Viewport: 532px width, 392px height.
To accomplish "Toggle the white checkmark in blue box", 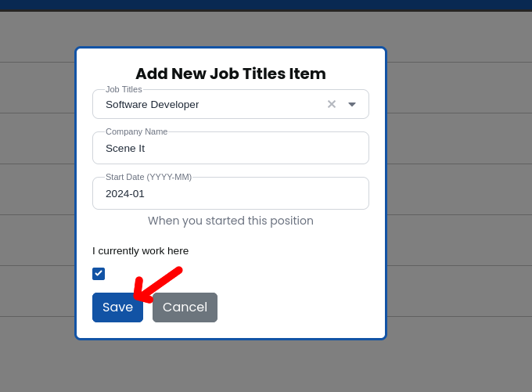I will click(99, 274).
